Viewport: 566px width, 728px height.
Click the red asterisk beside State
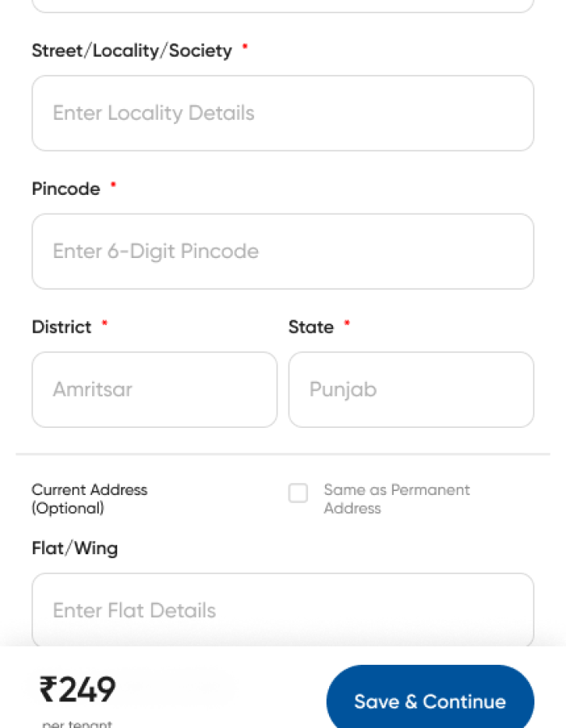346,323
